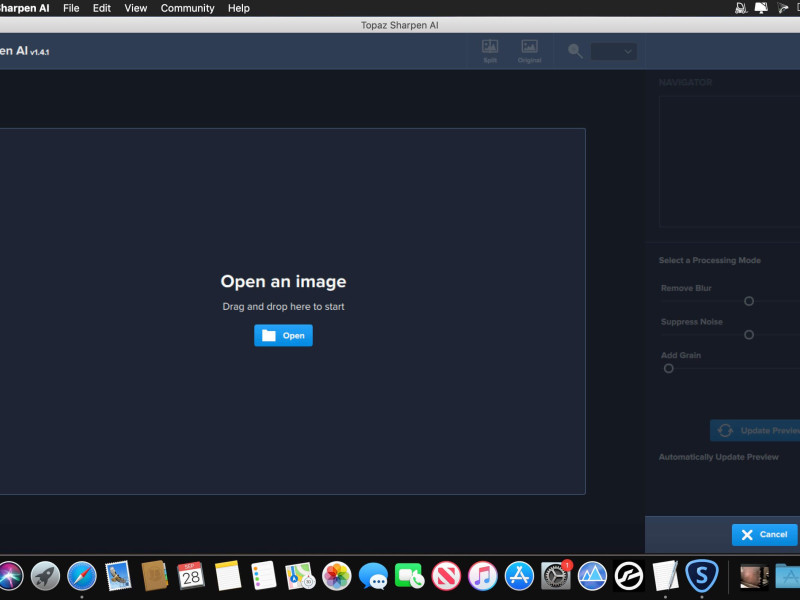Screen dimensions: 800x600
Task: Click the v1.4.1 version label
Action: point(40,52)
